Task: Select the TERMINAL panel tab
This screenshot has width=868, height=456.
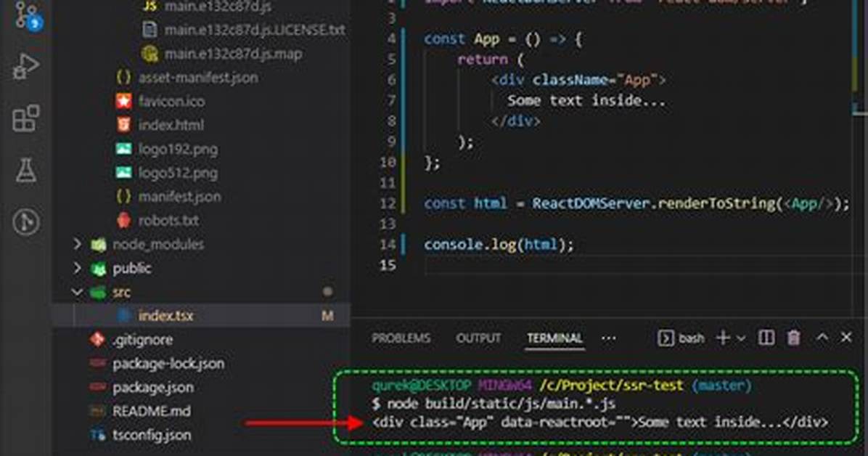Action: (554, 338)
